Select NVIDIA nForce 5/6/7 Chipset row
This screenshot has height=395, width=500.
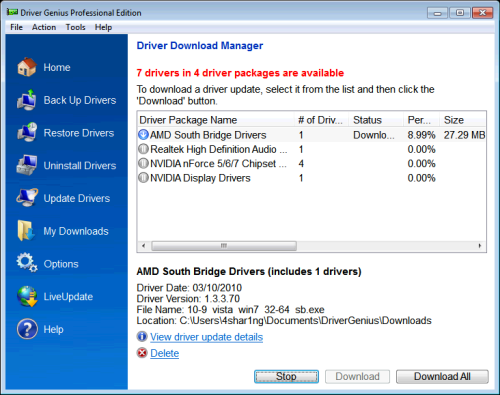[311, 163]
